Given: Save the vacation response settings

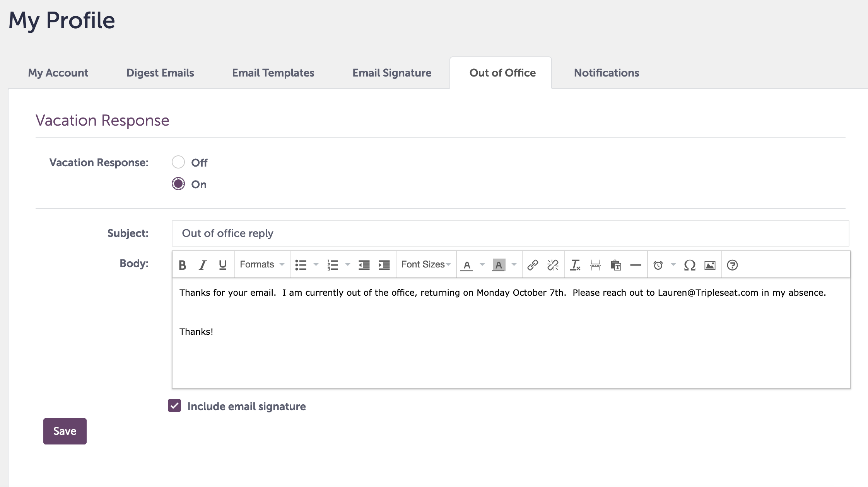Looking at the screenshot, I should pos(65,431).
